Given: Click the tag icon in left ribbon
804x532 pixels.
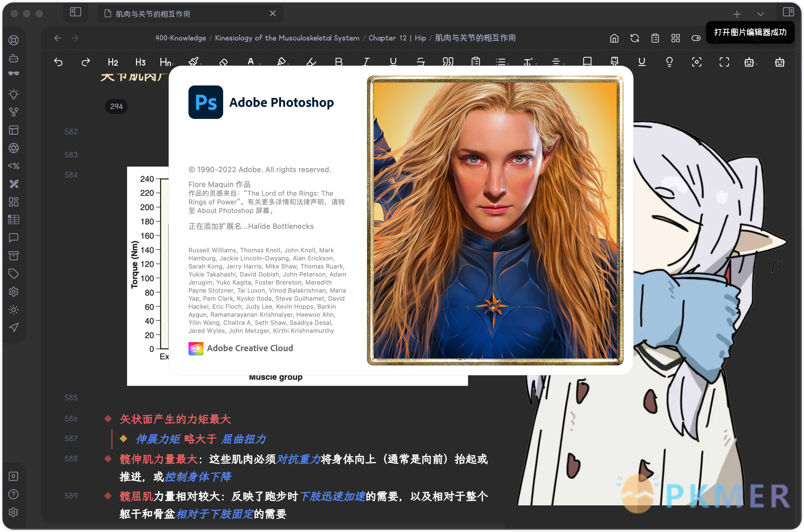Looking at the screenshot, I should pos(14,274).
